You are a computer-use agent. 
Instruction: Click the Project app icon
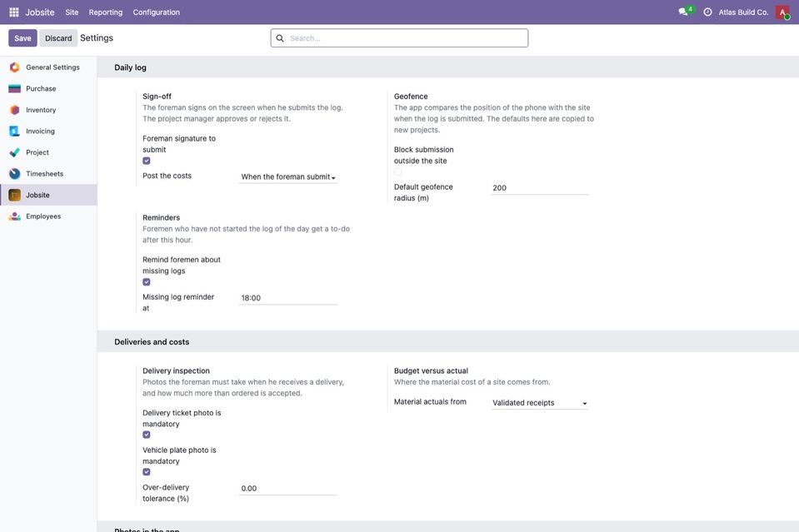coord(15,152)
